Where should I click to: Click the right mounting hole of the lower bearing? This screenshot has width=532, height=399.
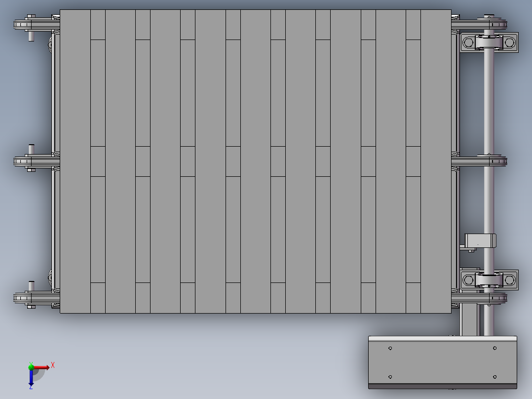510,280
